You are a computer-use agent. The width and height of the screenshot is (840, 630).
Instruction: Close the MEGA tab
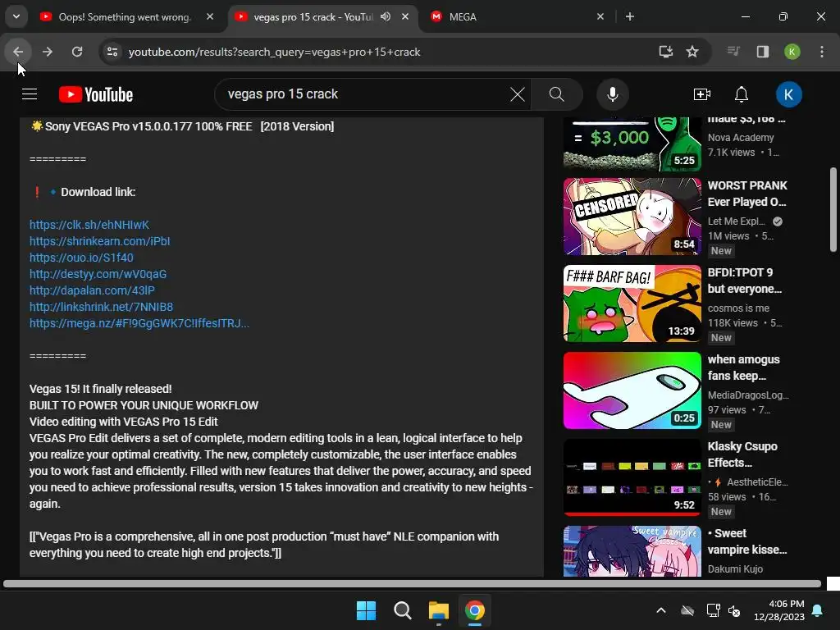[600, 16]
